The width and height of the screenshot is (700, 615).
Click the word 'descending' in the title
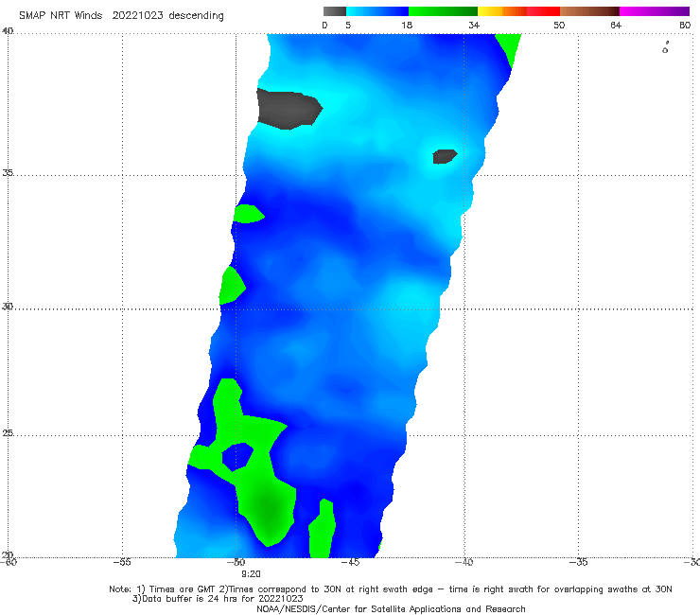197,16
